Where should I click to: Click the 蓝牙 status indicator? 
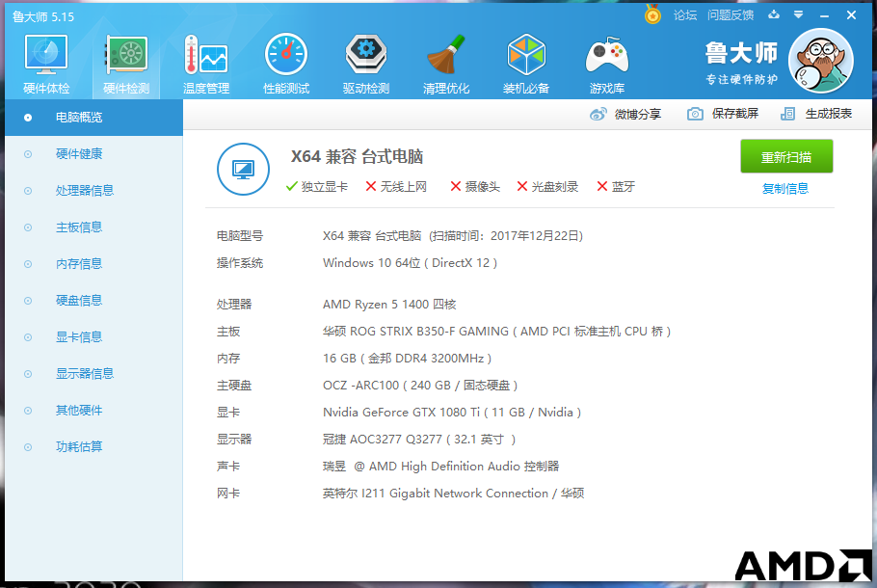(x=616, y=187)
